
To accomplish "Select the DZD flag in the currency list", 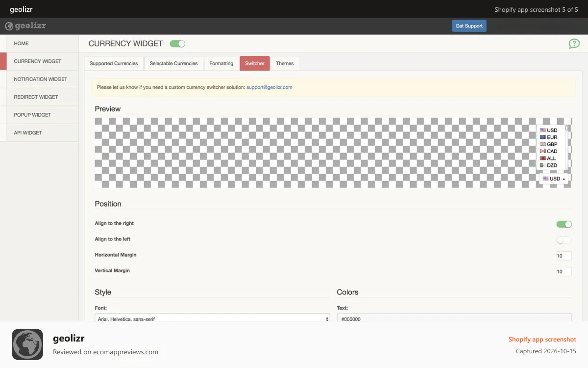I will coord(543,165).
